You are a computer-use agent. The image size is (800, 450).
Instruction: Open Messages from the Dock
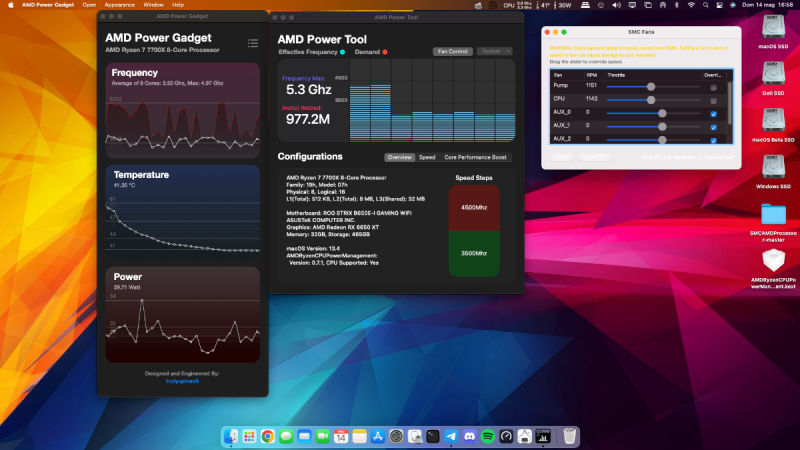coord(286,436)
